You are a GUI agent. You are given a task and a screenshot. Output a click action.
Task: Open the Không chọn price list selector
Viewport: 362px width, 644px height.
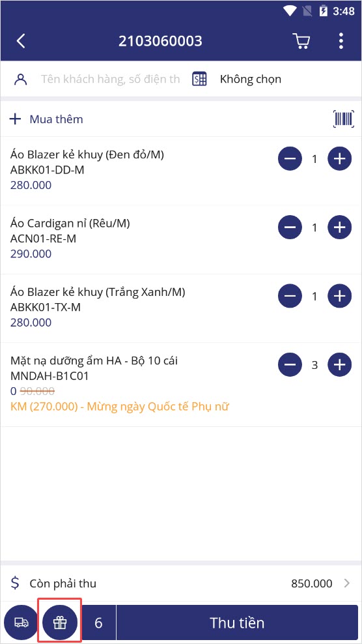(x=251, y=79)
